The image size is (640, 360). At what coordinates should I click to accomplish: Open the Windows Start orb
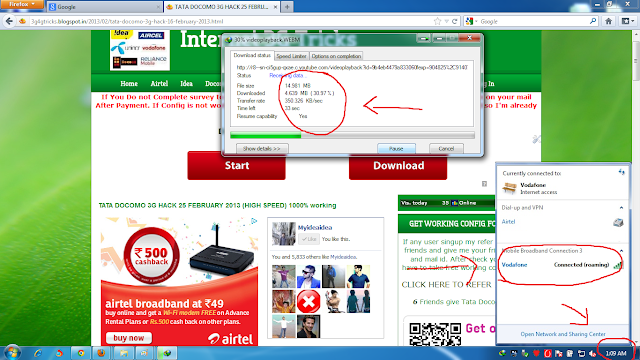pos(11,353)
